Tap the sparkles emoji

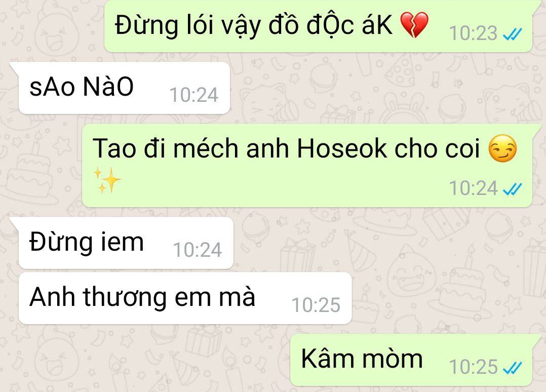107,180
